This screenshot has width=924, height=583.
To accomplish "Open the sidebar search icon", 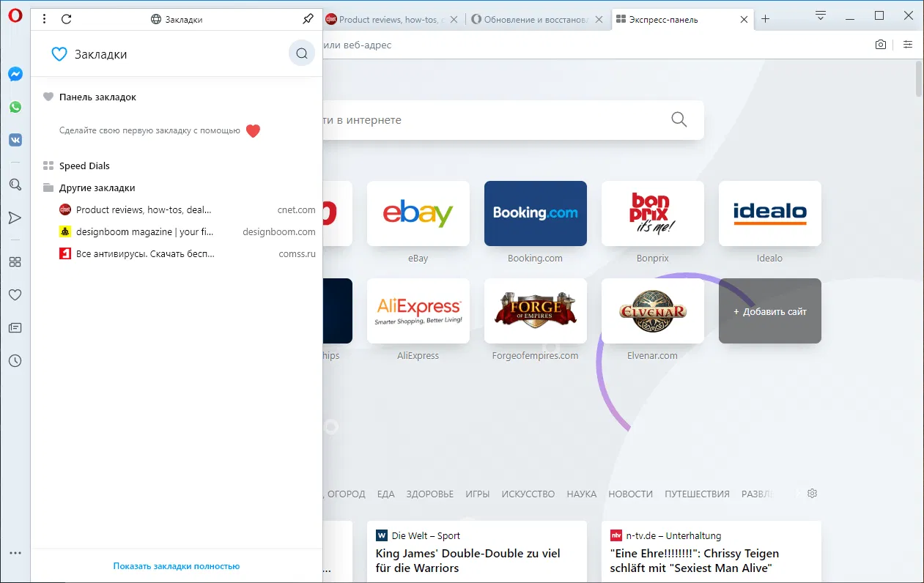I will (x=15, y=185).
